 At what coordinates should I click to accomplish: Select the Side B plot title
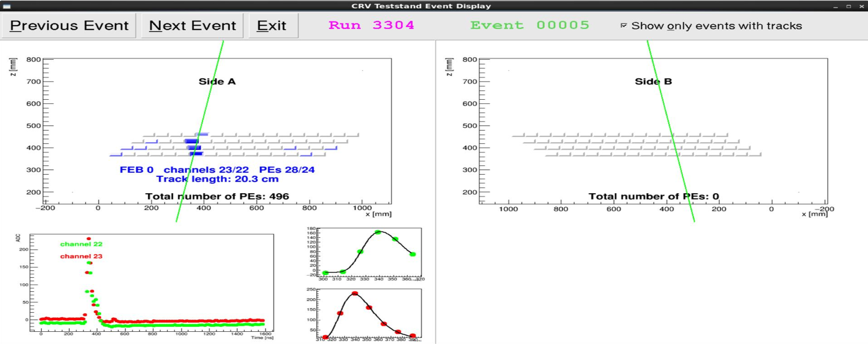[x=653, y=82]
